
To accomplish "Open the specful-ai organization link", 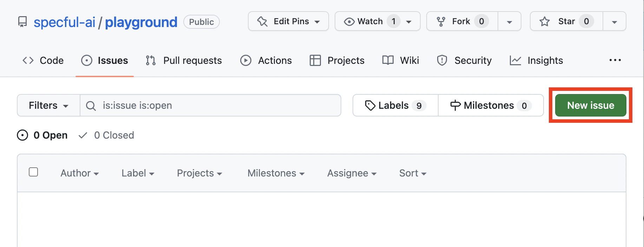I will tap(64, 22).
